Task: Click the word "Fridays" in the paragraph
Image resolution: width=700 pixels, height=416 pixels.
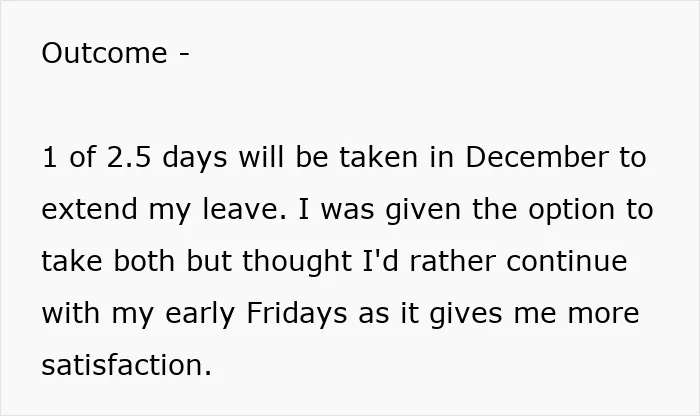Action: [296, 314]
